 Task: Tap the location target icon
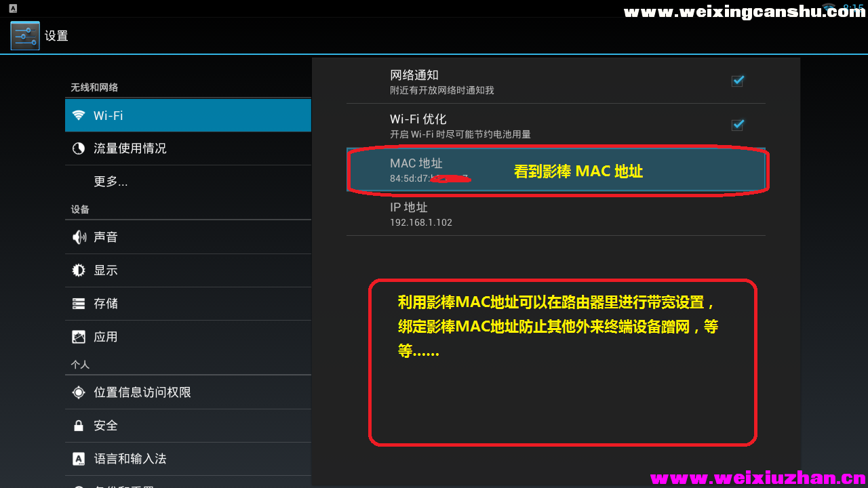point(79,392)
